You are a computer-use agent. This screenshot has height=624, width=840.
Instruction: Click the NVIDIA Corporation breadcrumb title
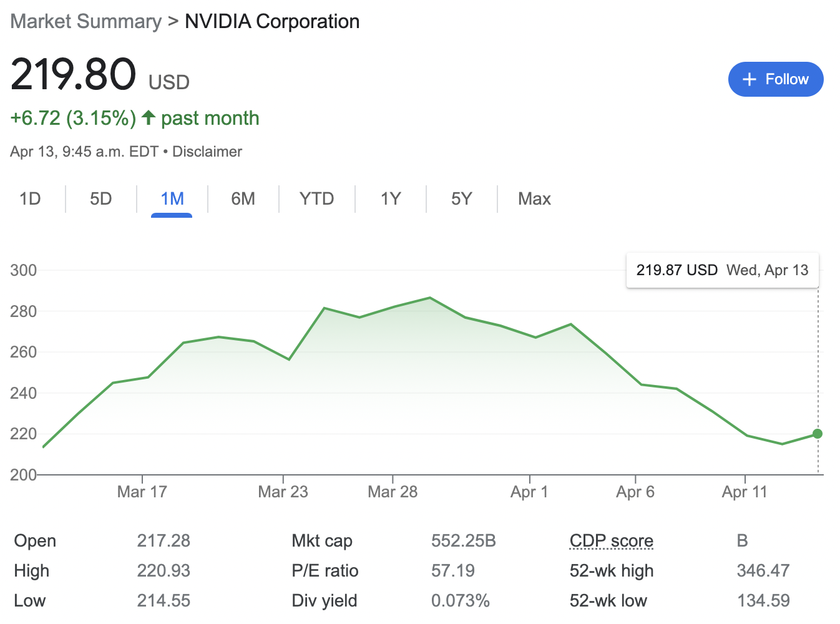(x=271, y=21)
